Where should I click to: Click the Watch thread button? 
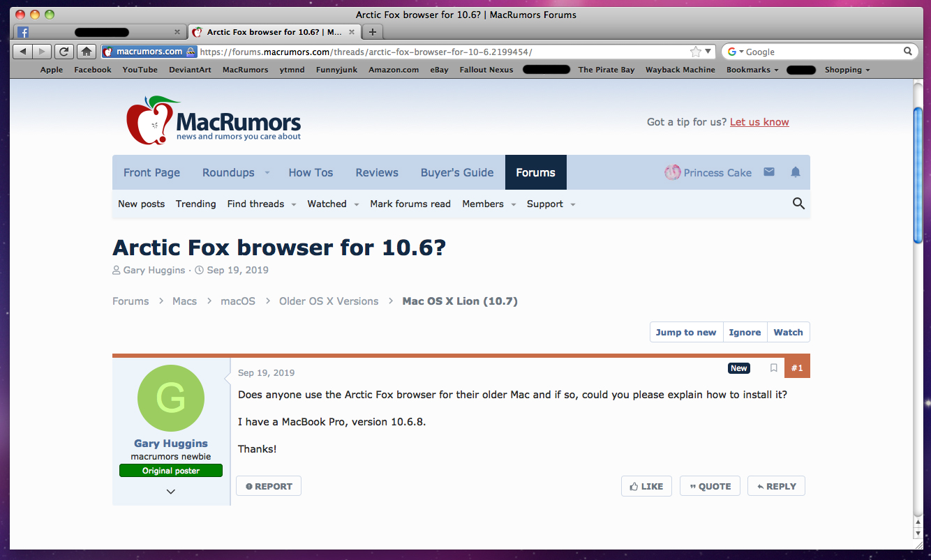pyautogui.click(x=788, y=332)
